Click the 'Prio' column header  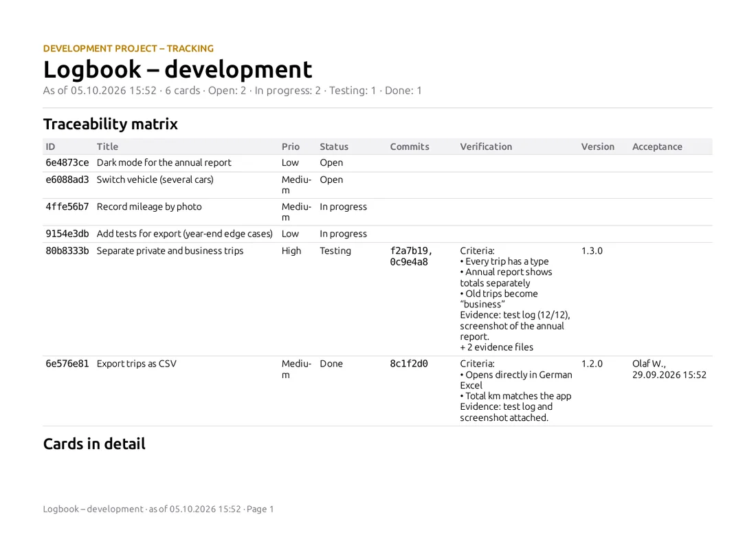click(290, 146)
